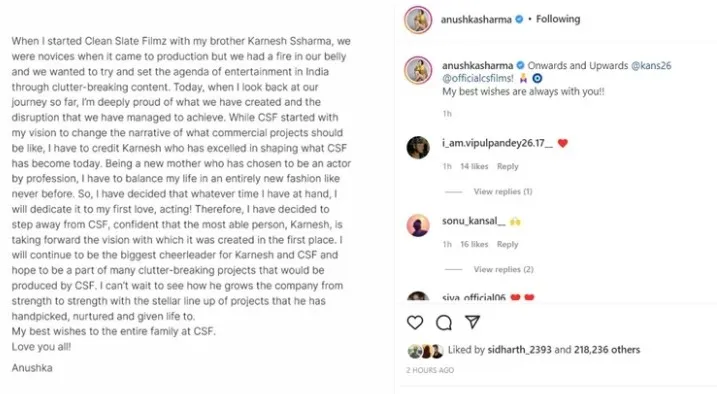Screen dimensions: 717x394
Task: Toggle the Following status button
Action: pyautogui.click(x=558, y=19)
